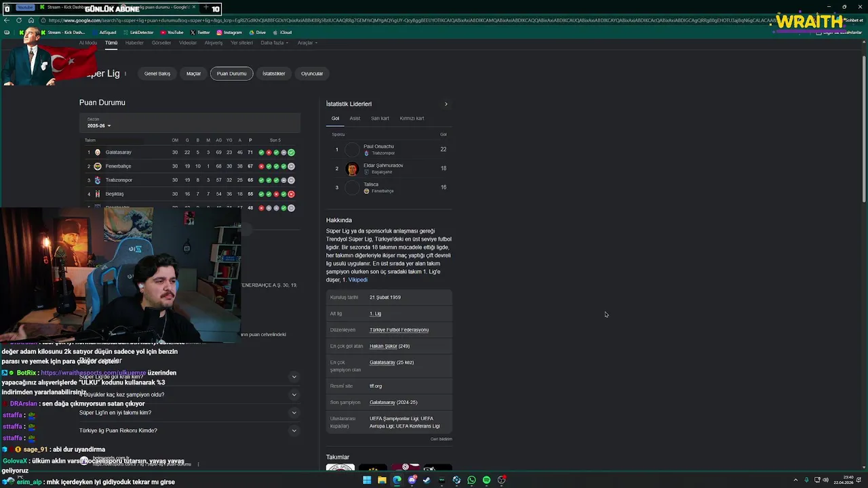This screenshot has width=868, height=488.
Task: Expand 'Türkiye lig Puan Rekoru Kimde?'
Action: pyautogui.click(x=294, y=430)
